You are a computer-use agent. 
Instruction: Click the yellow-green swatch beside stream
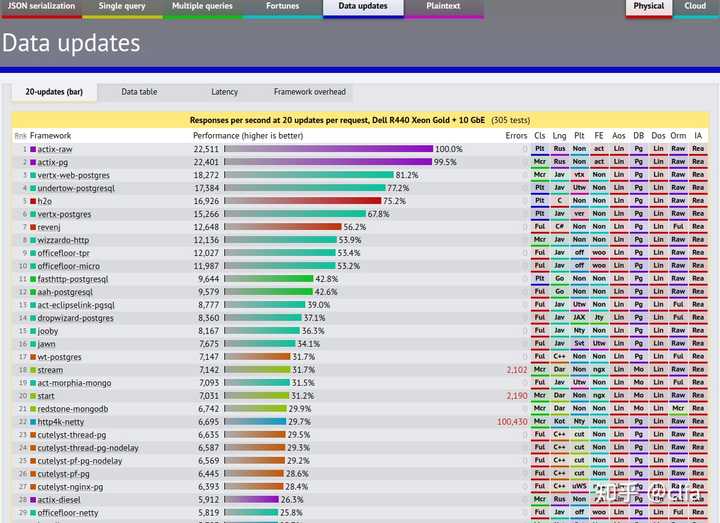tap(33, 370)
